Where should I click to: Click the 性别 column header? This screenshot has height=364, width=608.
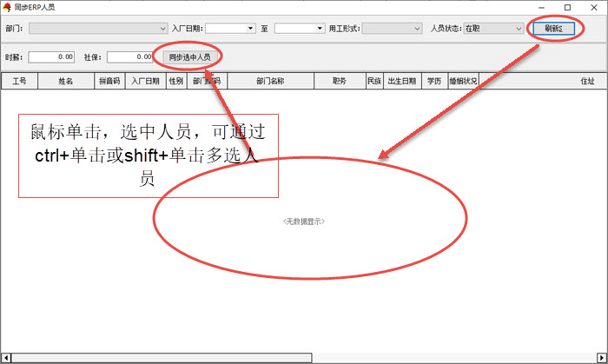click(176, 81)
